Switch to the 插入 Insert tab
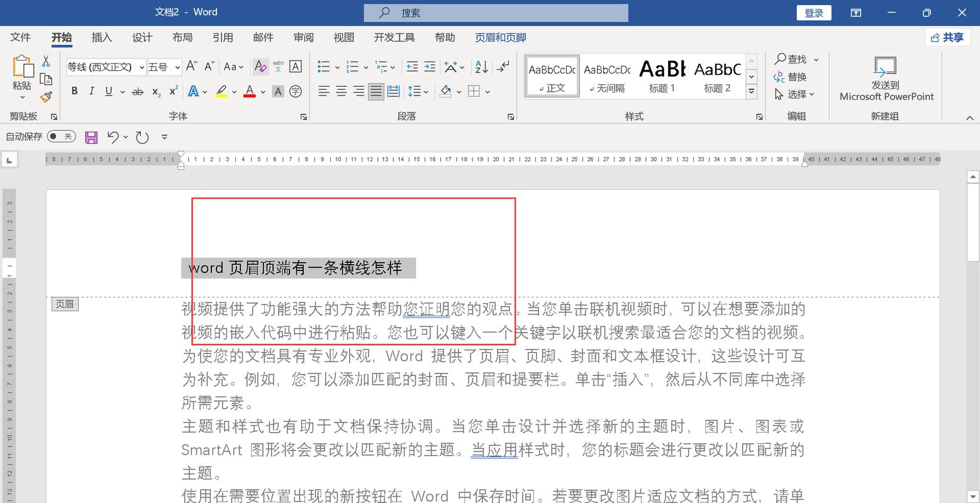Image resolution: width=980 pixels, height=503 pixels. pos(102,38)
